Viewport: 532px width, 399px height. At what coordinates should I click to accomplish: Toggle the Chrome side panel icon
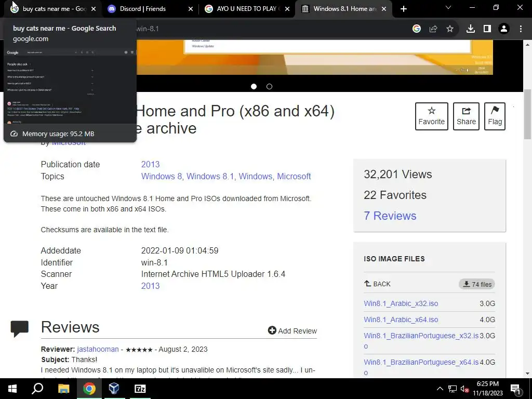point(487,29)
